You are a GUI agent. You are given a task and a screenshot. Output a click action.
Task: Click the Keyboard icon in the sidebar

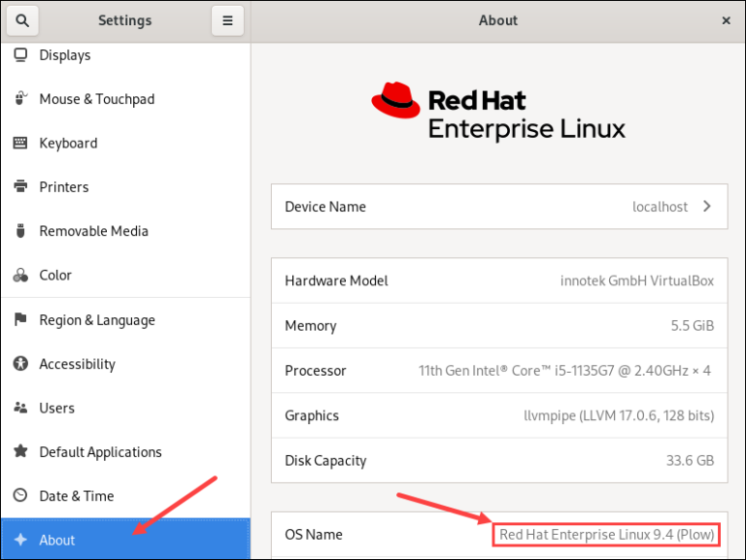click(20, 143)
